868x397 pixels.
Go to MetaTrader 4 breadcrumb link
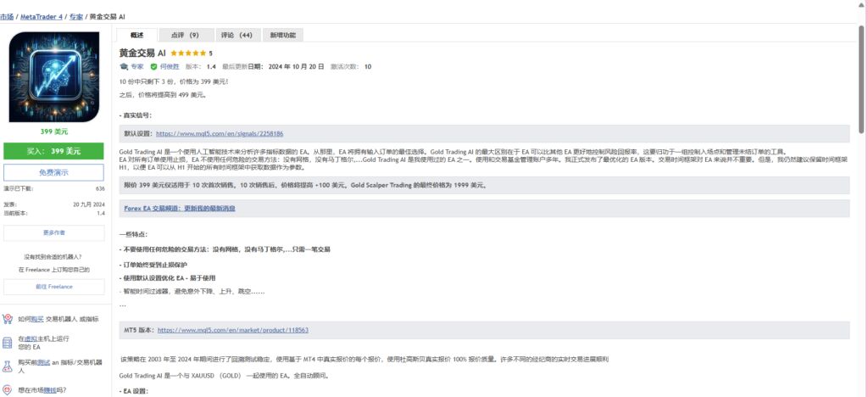(42, 17)
